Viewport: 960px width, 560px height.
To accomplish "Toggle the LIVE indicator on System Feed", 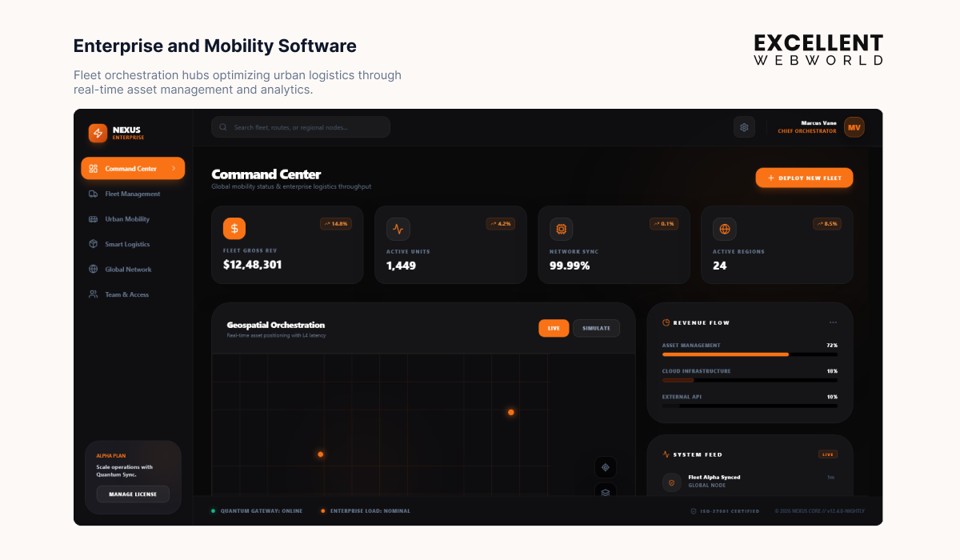I will [828, 454].
